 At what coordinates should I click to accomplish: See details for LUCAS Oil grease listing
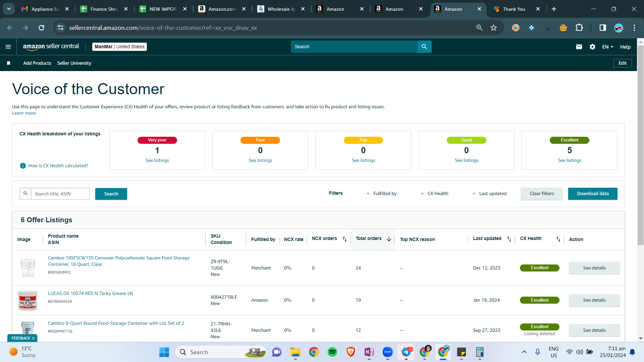click(594, 300)
